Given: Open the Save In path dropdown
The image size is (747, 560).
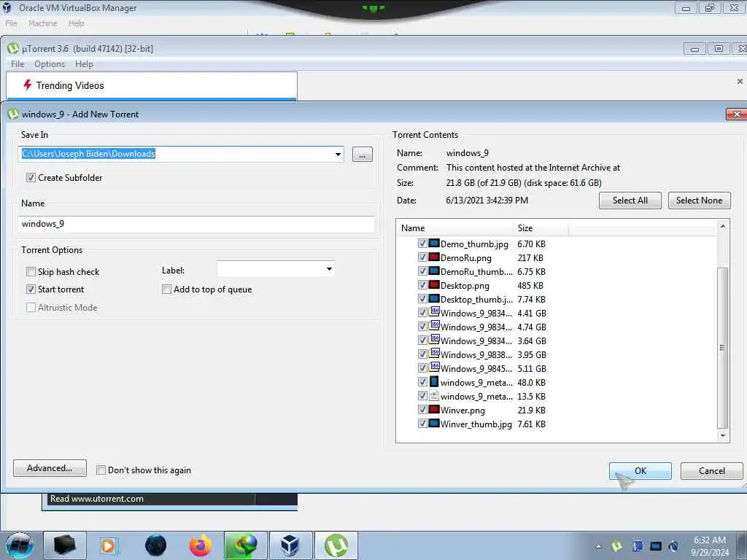Looking at the screenshot, I should coord(338,155).
